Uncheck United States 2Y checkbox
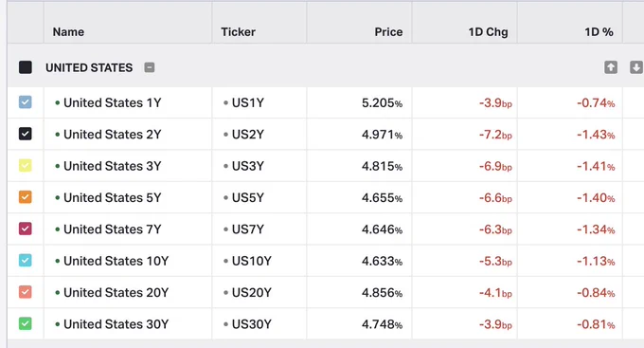The image size is (644, 348). point(26,134)
